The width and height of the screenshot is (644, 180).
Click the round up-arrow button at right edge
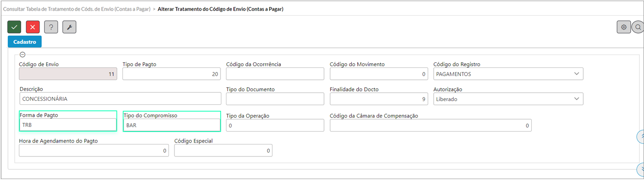pos(640,136)
